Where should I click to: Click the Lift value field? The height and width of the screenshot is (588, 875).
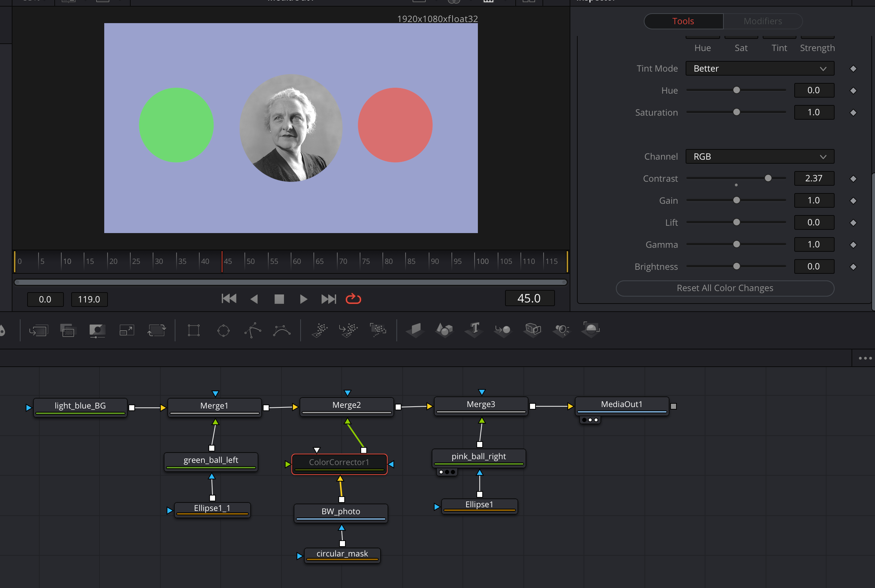pyautogui.click(x=814, y=222)
